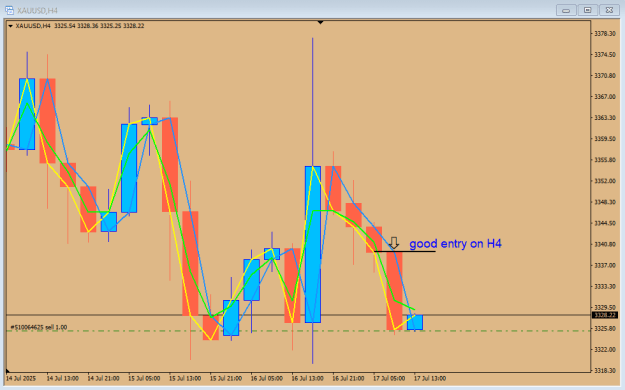Click price axis label 3378.30
The image size is (625, 390).
point(605,34)
